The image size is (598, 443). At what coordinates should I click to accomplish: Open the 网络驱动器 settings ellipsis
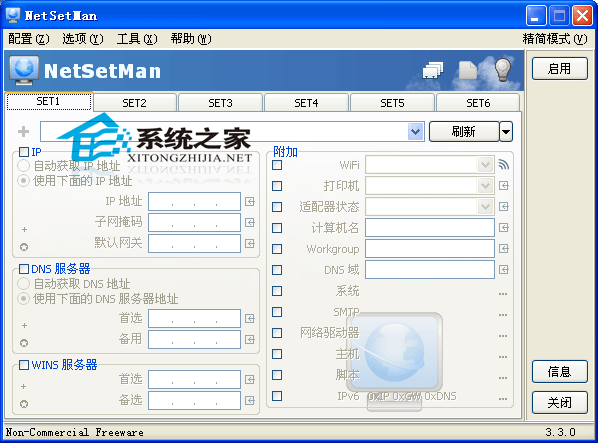[503, 336]
